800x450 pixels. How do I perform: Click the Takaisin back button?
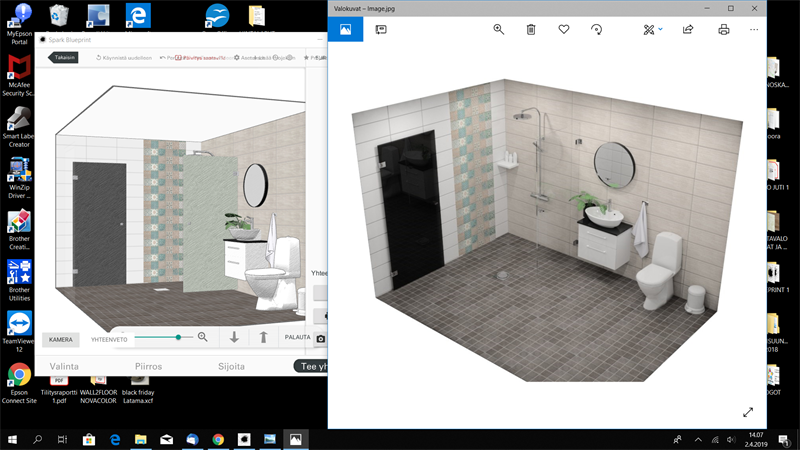tap(64, 58)
